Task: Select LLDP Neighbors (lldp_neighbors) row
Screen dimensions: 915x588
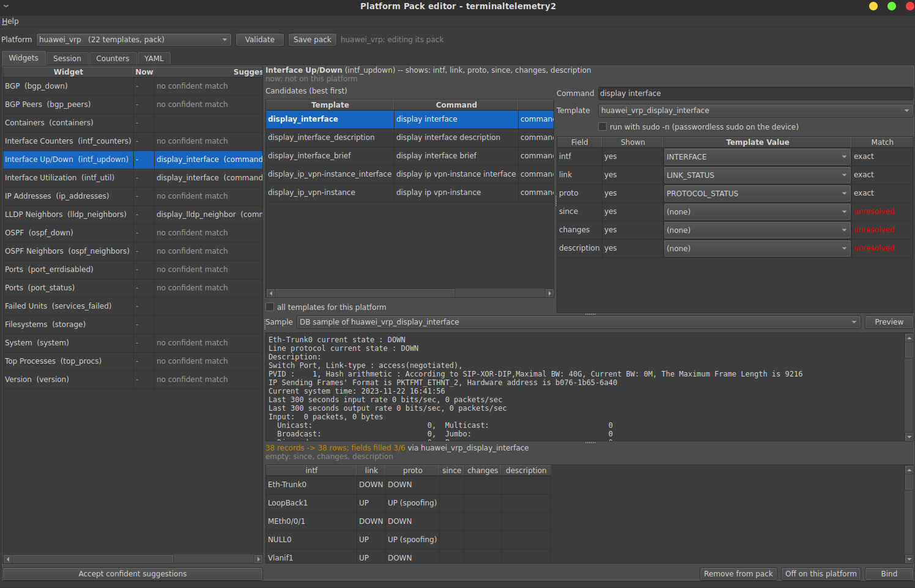Action: click(133, 215)
